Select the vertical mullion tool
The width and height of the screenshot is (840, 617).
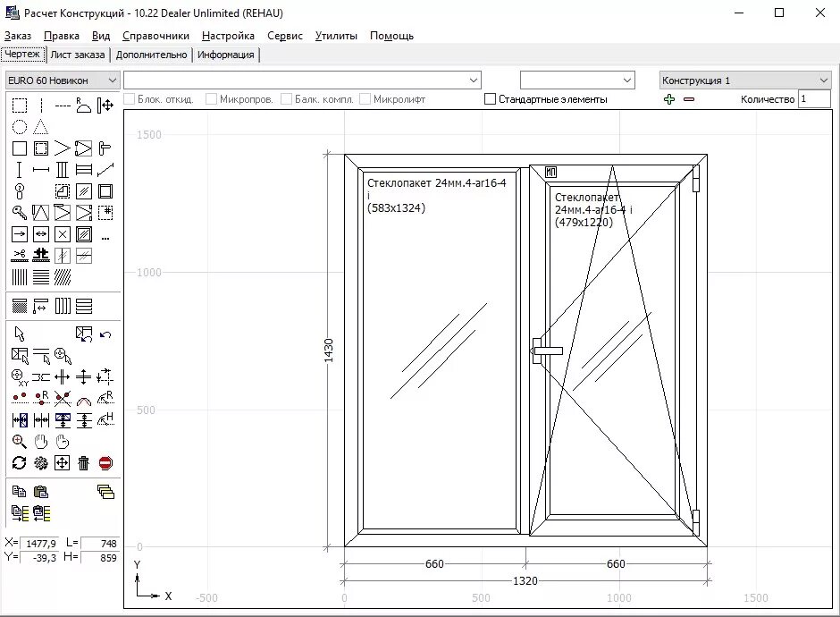point(20,170)
